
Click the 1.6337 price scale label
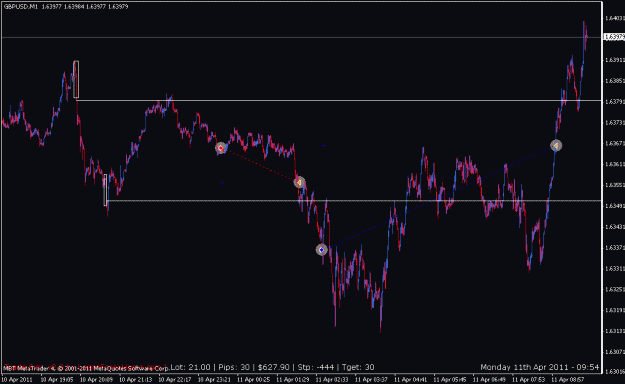(x=615, y=248)
